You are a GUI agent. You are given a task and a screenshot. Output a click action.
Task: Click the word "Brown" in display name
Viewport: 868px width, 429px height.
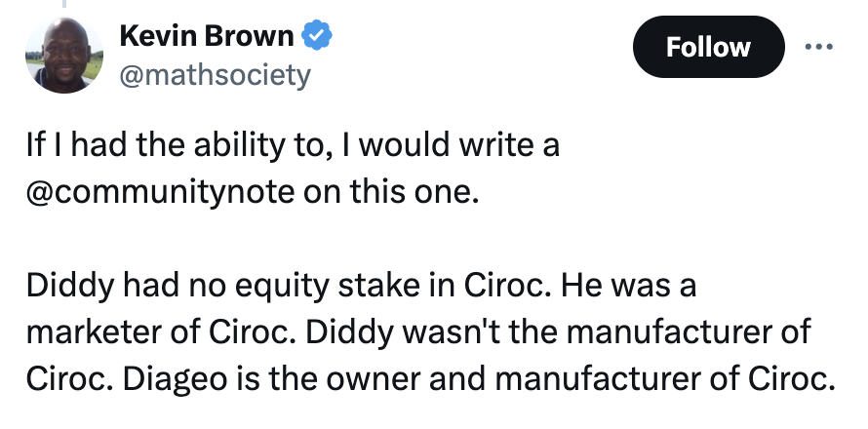tap(249, 36)
